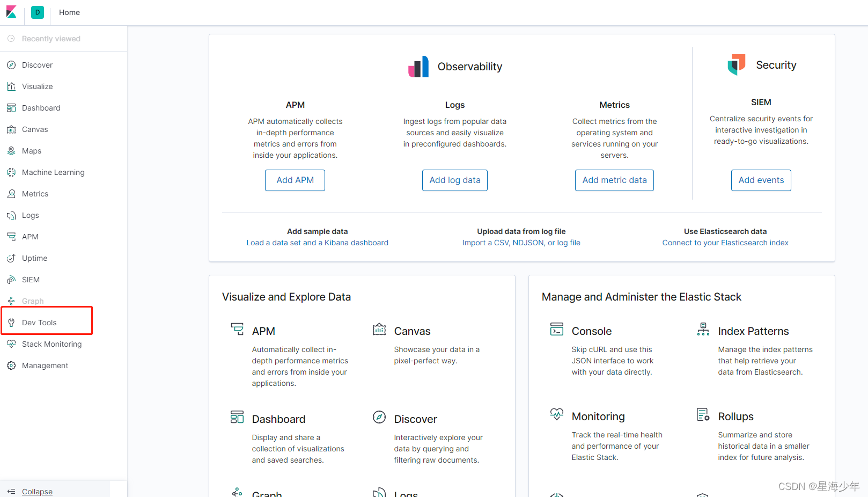Click the Dev Tools icon in sidebar

tap(11, 323)
